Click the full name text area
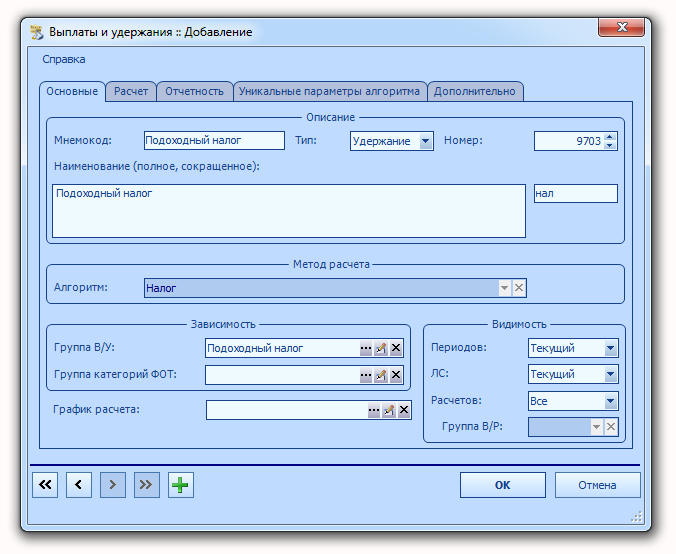Image resolution: width=676 pixels, height=554 pixels. [289, 211]
